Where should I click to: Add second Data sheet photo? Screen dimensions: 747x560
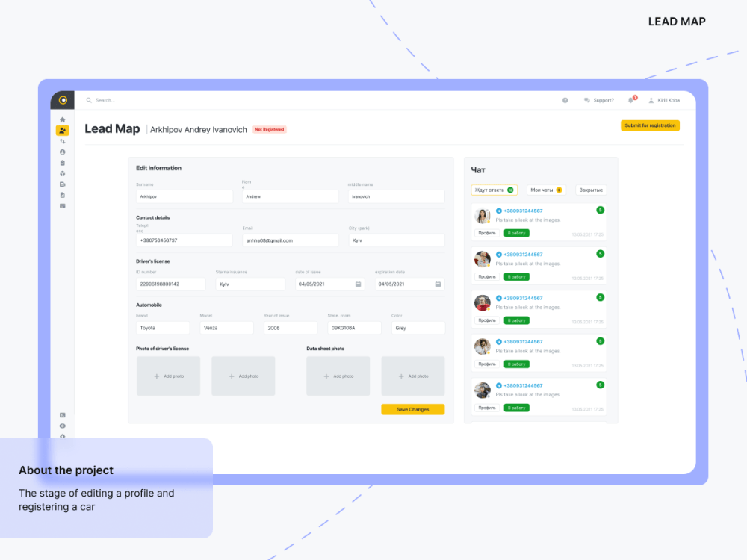point(413,376)
